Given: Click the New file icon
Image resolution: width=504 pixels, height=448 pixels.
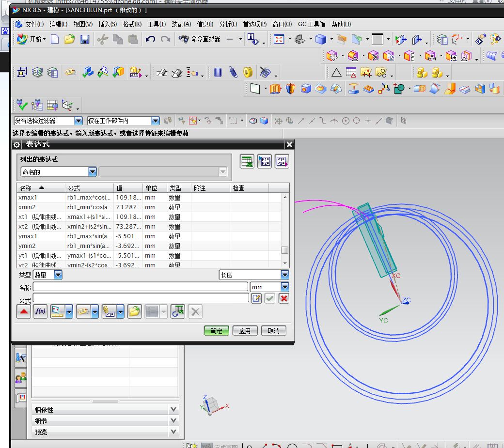Looking at the screenshot, I should [55, 39].
